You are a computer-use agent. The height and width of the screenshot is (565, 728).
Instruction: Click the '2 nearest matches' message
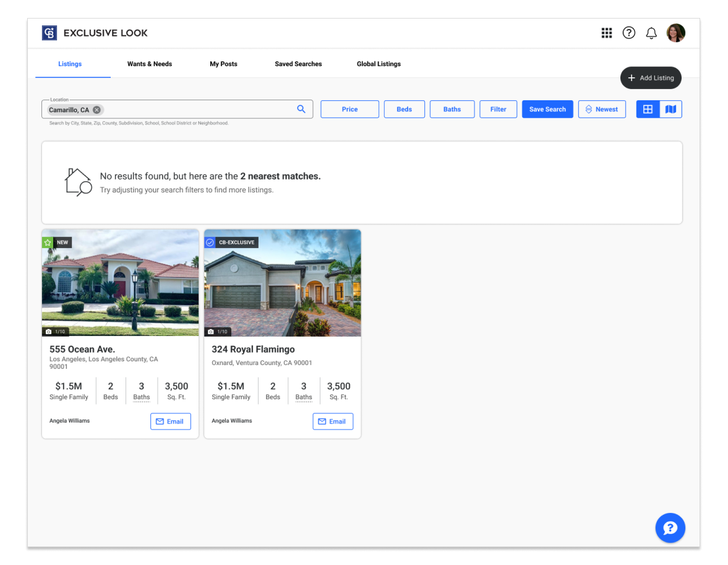point(280,176)
